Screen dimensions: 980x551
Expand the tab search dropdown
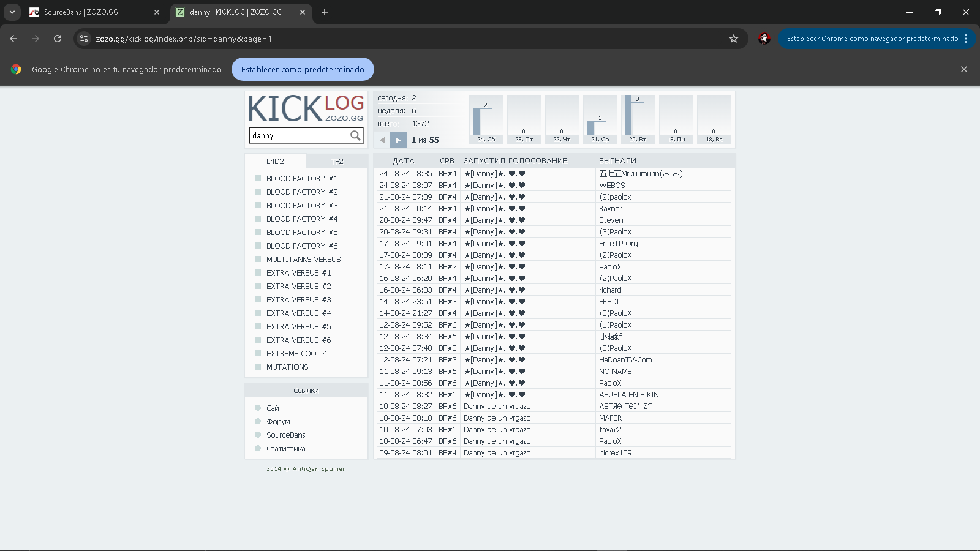[12, 12]
